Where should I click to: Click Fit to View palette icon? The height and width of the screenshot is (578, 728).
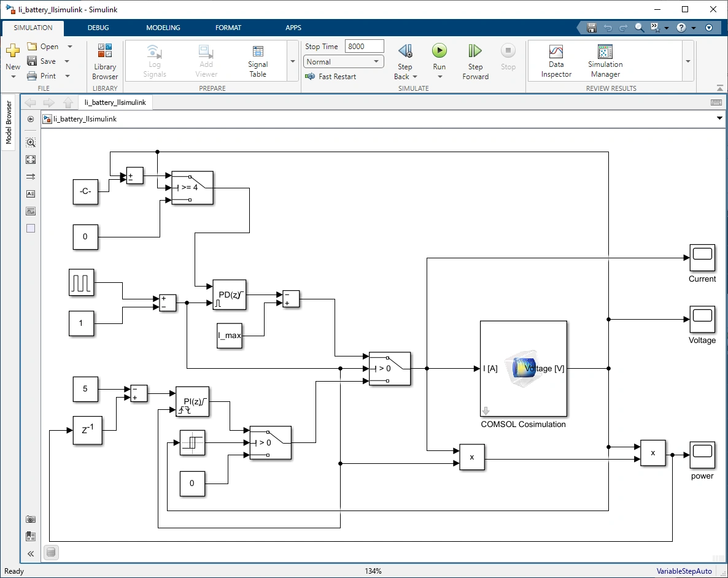pos(31,160)
